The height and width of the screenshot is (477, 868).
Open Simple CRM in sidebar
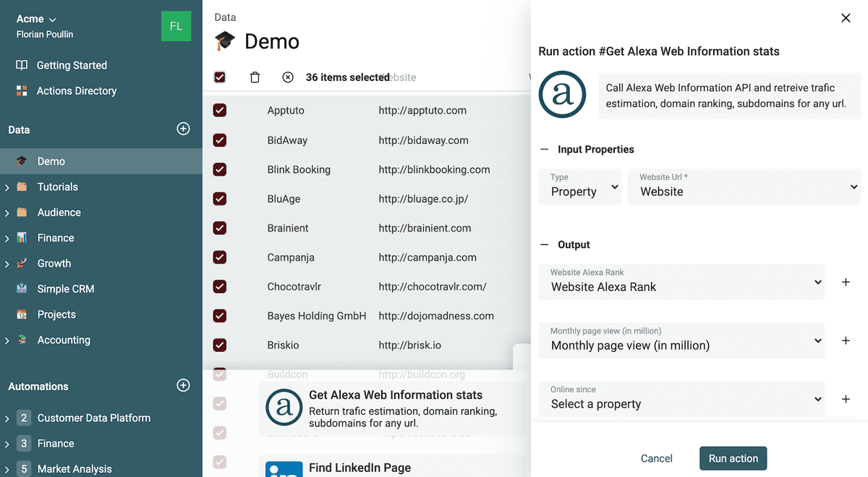click(66, 289)
